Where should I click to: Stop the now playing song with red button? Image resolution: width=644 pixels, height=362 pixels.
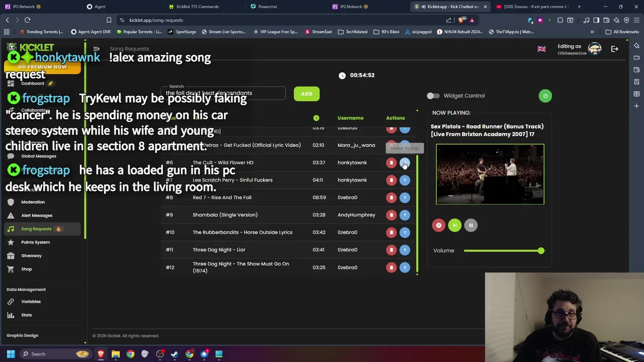click(439, 225)
